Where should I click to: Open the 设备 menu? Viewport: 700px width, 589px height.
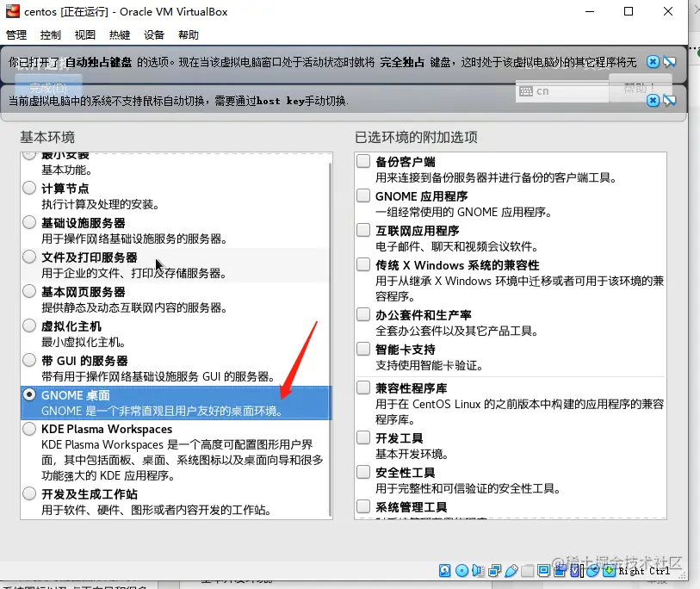pyautogui.click(x=154, y=34)
